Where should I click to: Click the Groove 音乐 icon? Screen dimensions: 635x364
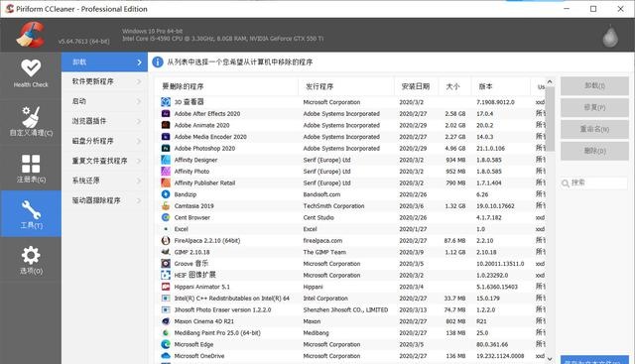click(166, 264)
